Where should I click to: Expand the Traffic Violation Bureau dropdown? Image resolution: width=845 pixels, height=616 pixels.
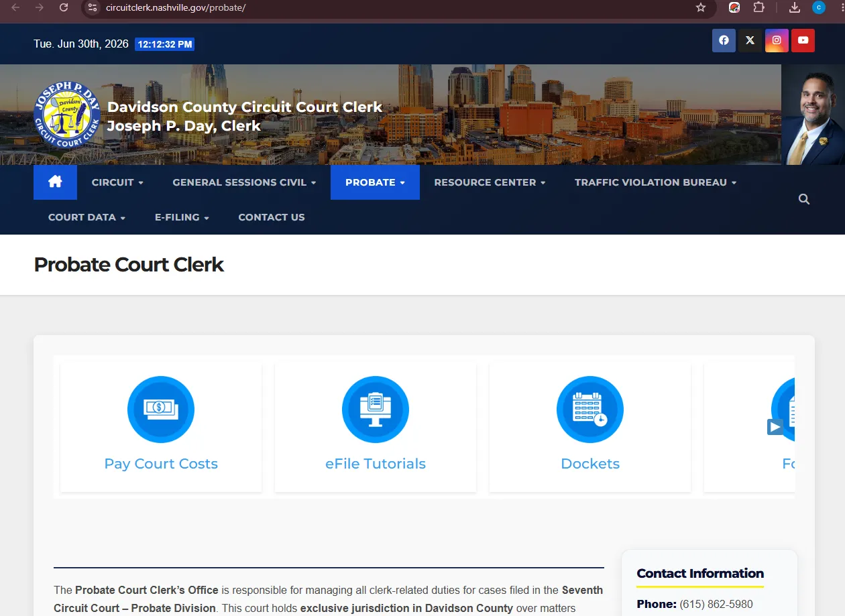pyautogui.click(x=655, y=182)
